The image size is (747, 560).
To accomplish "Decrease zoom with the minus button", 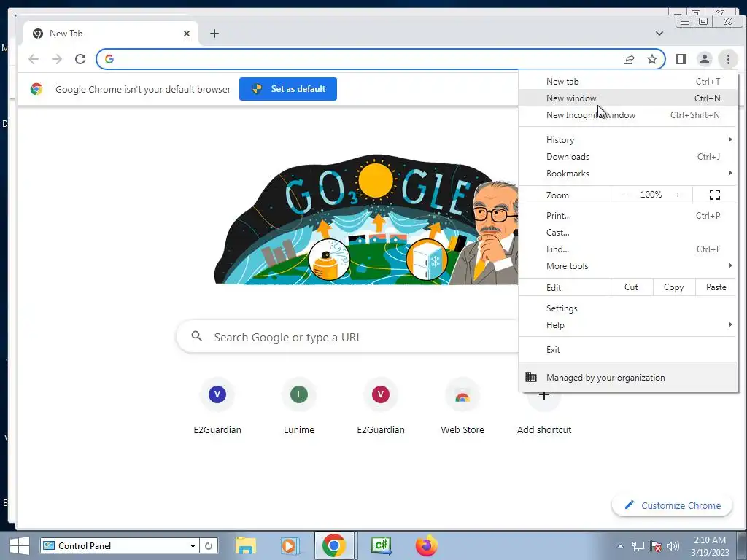I will (x=624, y=195).
